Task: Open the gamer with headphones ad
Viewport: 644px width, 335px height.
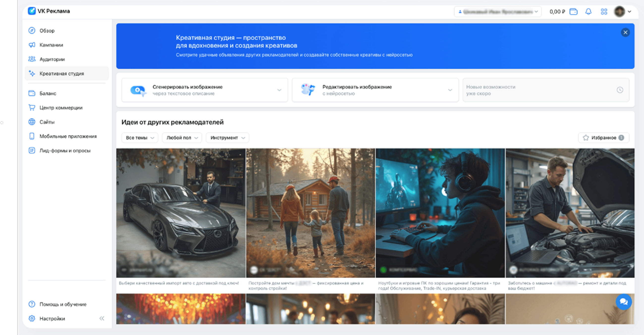Action: [x=440, y=213]
